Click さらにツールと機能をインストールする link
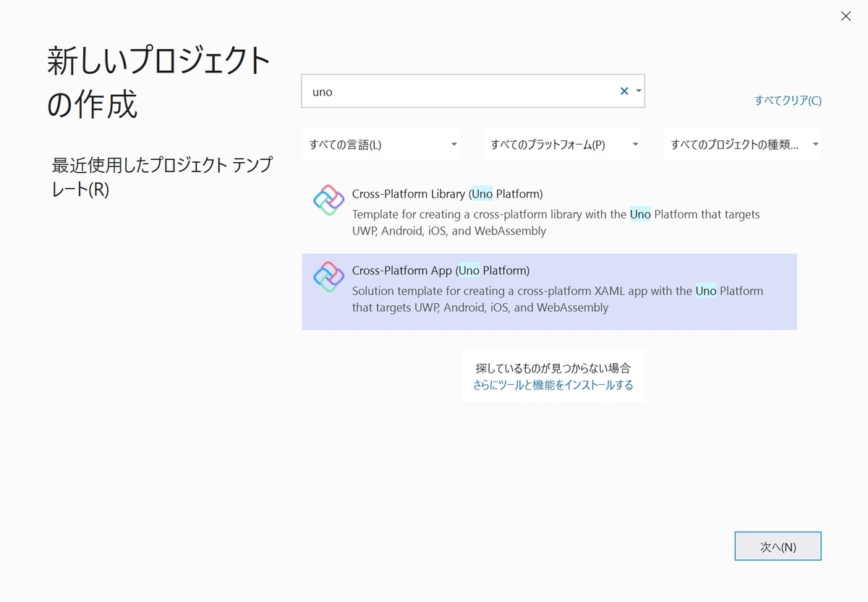 click(553, 385)
